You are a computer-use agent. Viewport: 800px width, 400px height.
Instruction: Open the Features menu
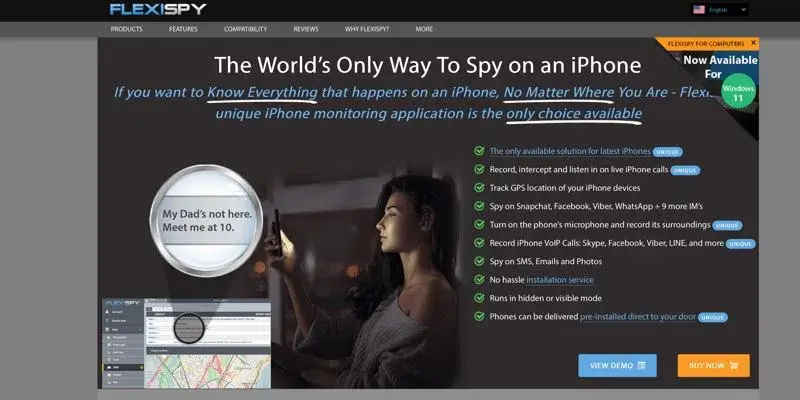[183, 29]
